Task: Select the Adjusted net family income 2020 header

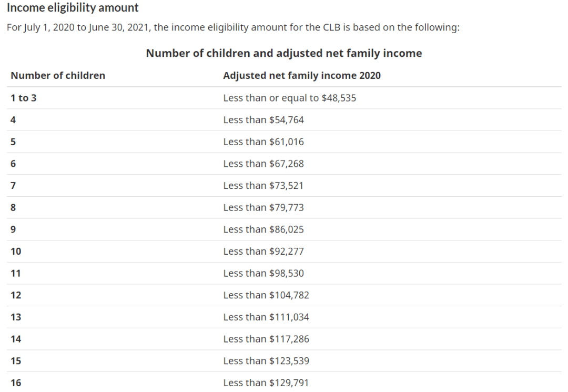Action: click(x=302, y=75)
